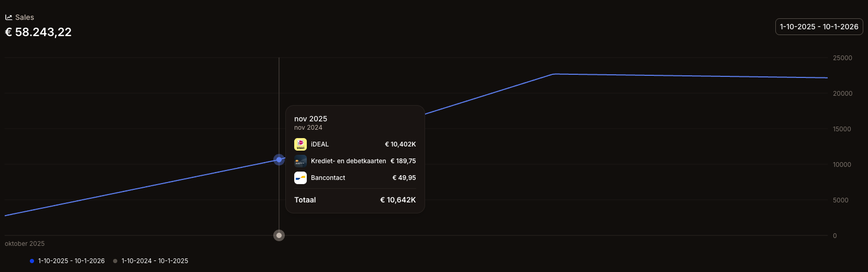Click the gray previous-period point on the baseline

click(279, 235)
